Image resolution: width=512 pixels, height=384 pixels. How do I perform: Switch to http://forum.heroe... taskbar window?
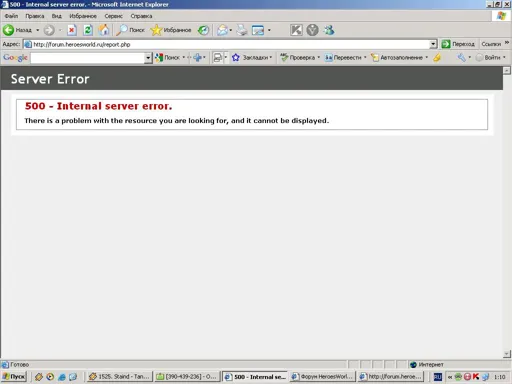[391, 377]
